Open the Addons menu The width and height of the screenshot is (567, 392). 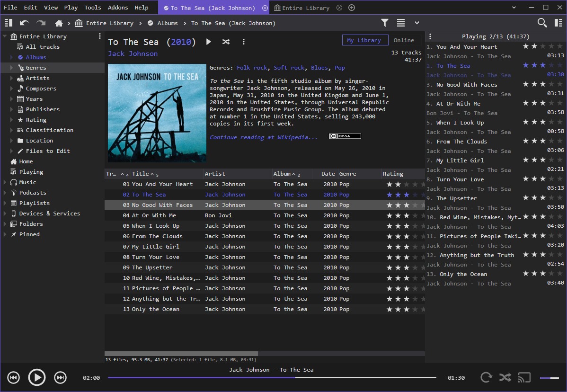tap(118, 8)
